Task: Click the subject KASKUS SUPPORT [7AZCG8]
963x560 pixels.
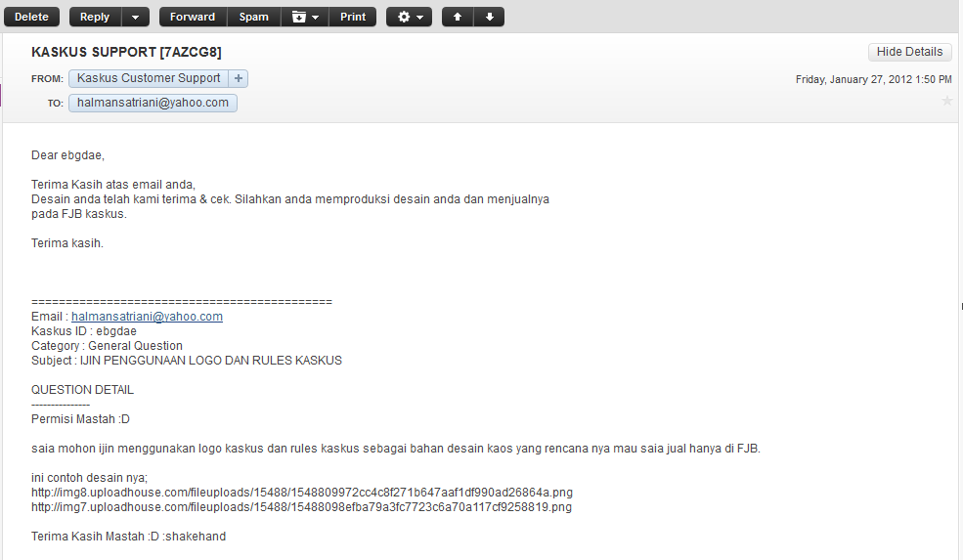Action: pos(126,52)
